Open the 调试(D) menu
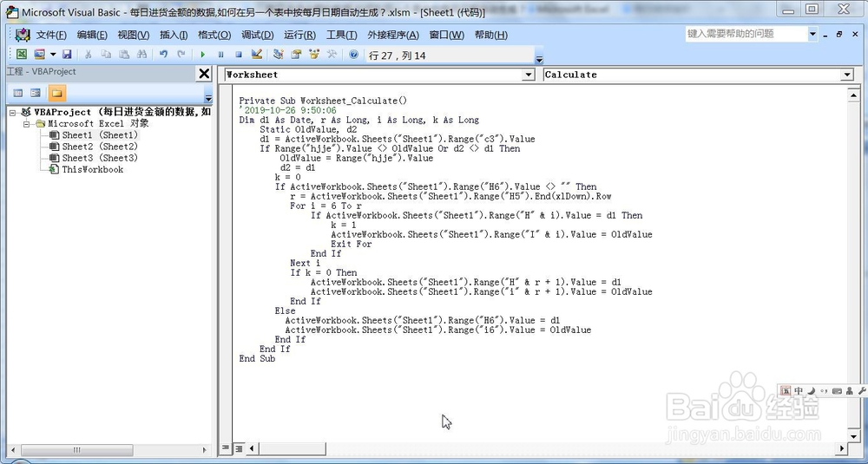The image size is (868, 464). (x=258, y=35)
